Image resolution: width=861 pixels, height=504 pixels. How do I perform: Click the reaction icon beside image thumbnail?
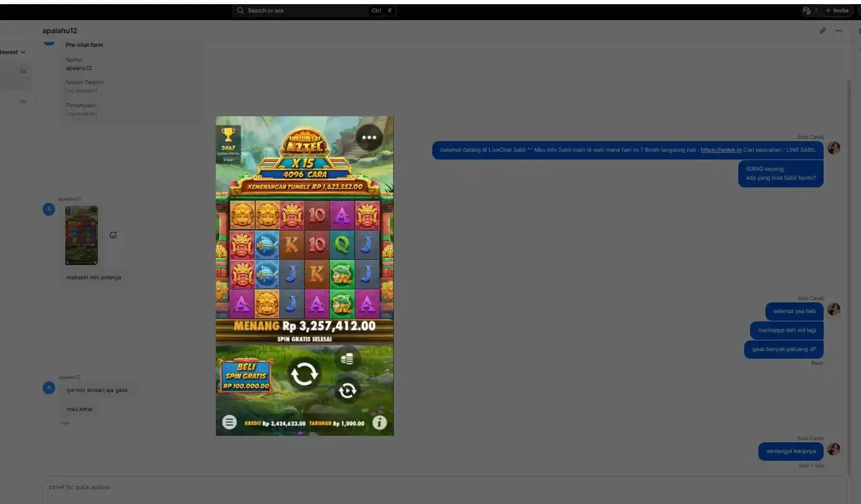(x=113, y=235)
